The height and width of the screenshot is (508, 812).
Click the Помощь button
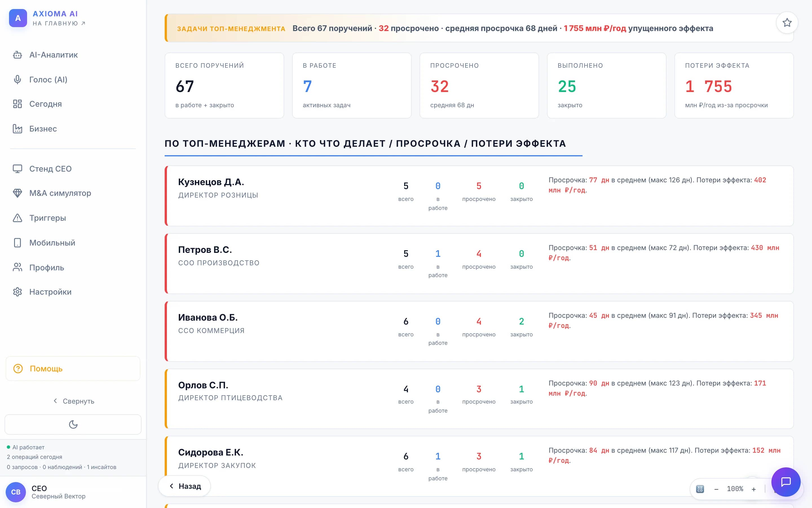pyautogui.click(x=73, y=369)
